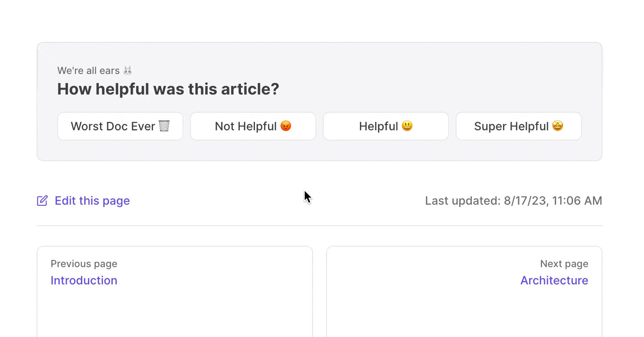Open the Edit this page link
The image size is (644, 337).
tap(92, 201)
